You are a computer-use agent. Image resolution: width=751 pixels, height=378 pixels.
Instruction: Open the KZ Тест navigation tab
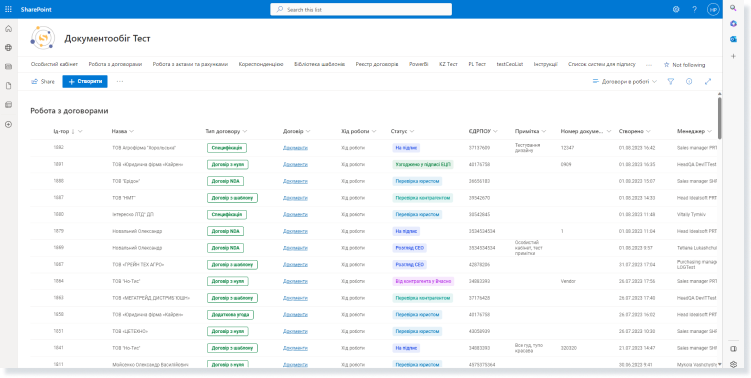coord(448,64)
